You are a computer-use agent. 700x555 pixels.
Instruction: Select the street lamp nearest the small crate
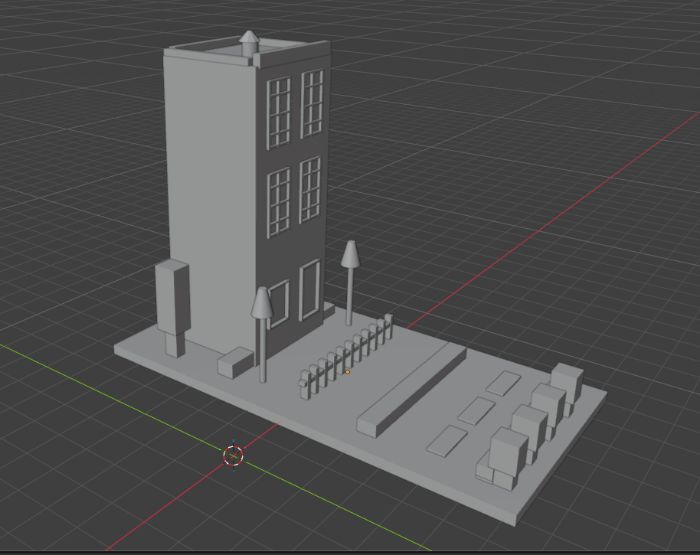coord(262,334)
